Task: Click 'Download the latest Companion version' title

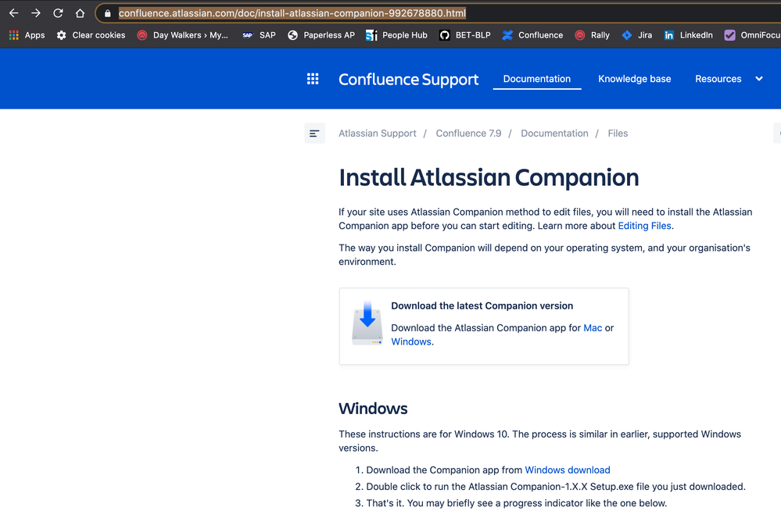Action: 482,306
